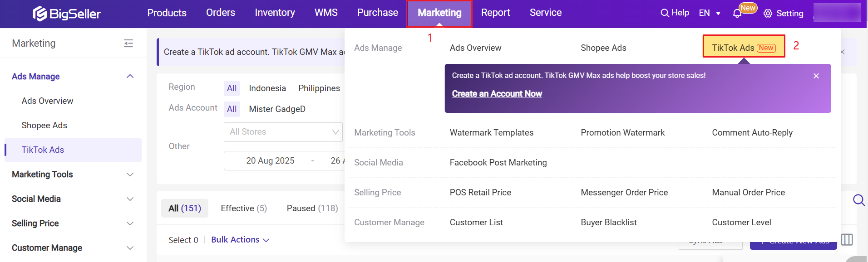Open the Inventory menu
Viewport: 868px width, 262px height.
click(x=275, y=13)
